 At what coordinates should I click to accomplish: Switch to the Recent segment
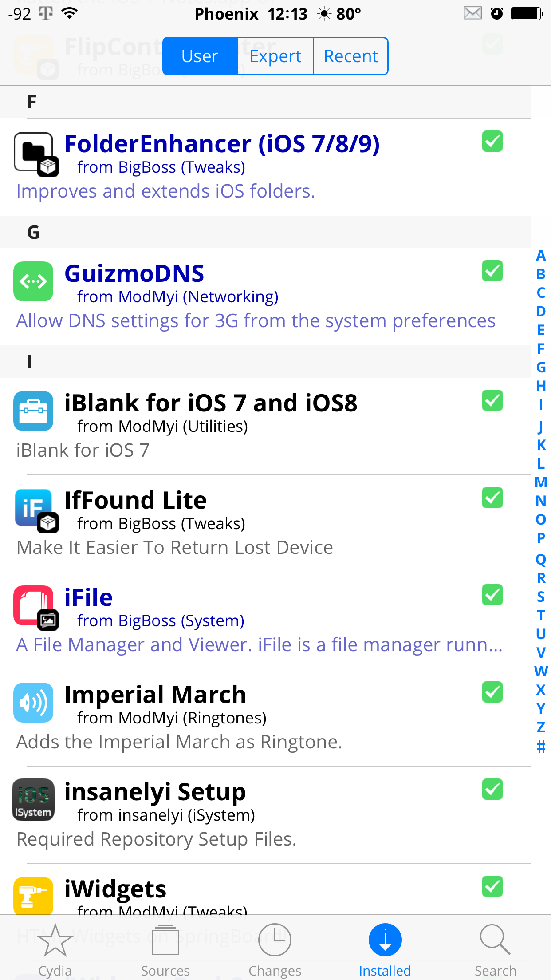click(x=351, y=56)
